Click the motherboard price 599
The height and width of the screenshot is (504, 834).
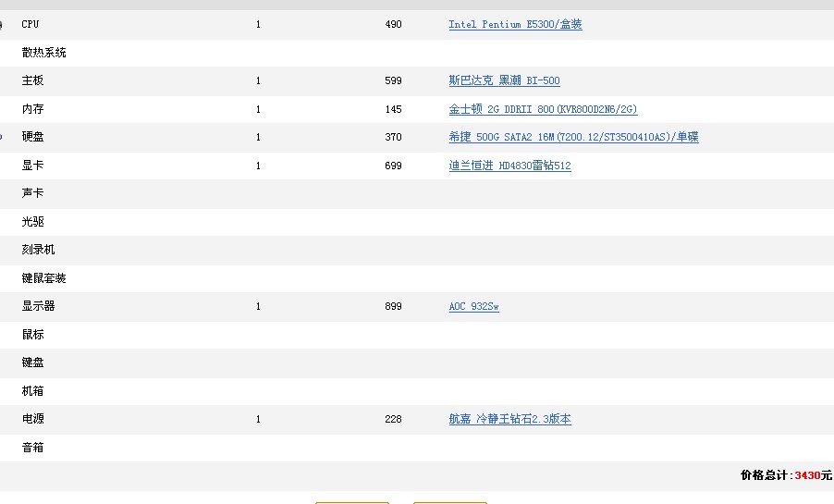393,80
